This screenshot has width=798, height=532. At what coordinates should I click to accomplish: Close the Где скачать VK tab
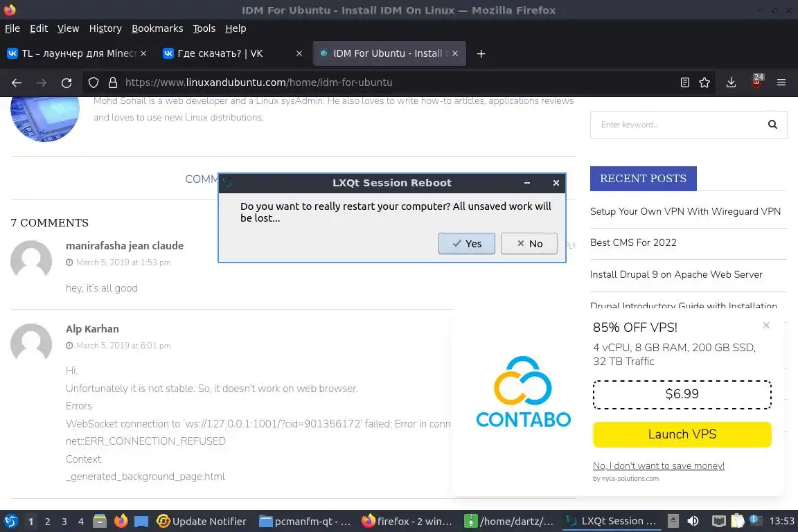click(x=299, y=53)
